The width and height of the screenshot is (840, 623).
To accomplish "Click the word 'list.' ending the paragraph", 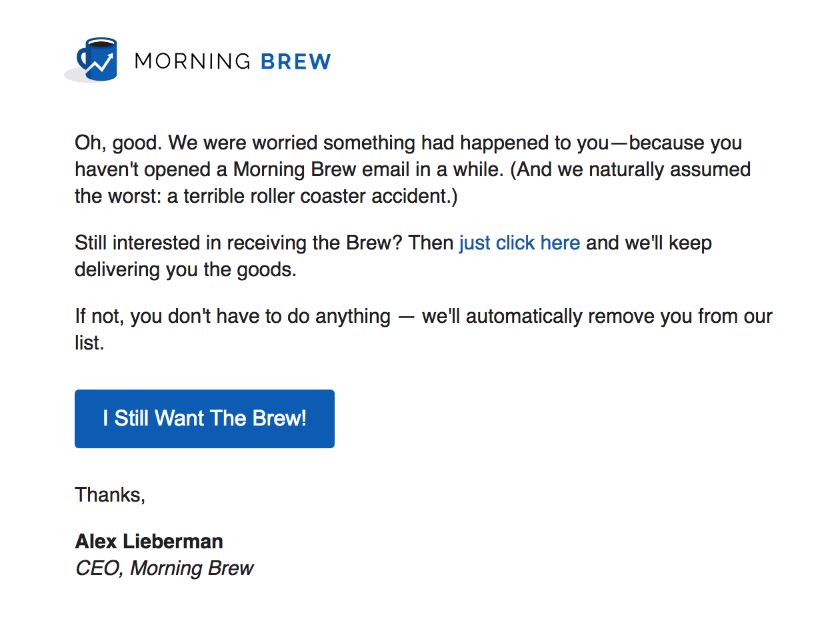I will [89, 344].
